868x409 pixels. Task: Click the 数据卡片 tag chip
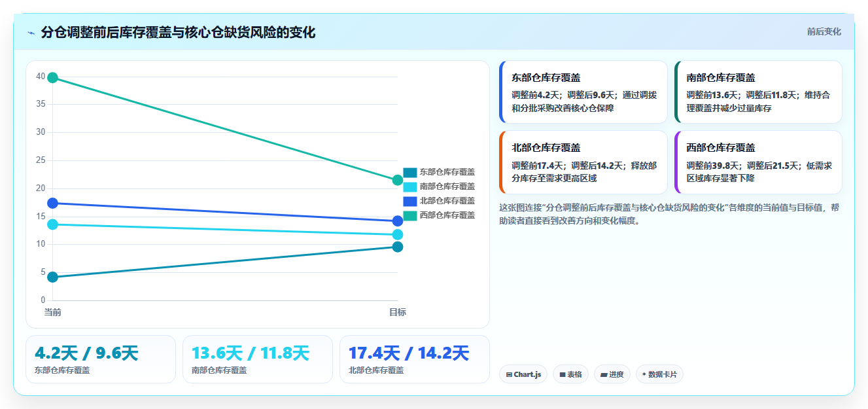(659, 374)
